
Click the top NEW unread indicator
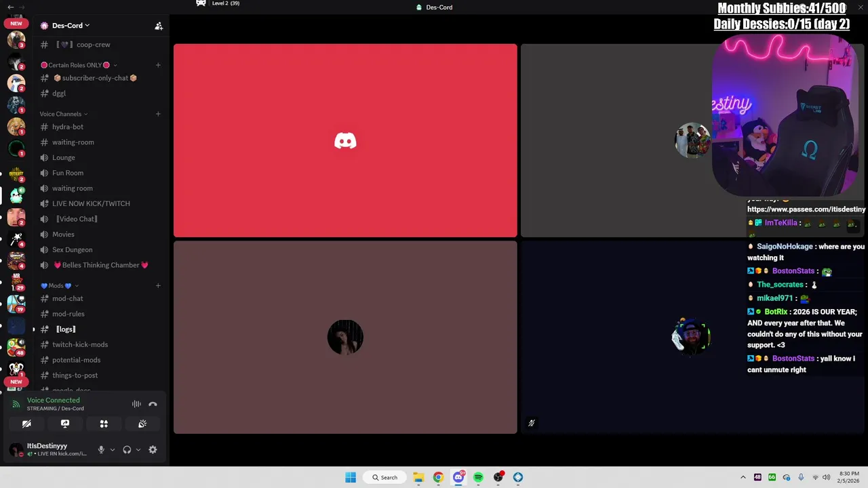16,24
